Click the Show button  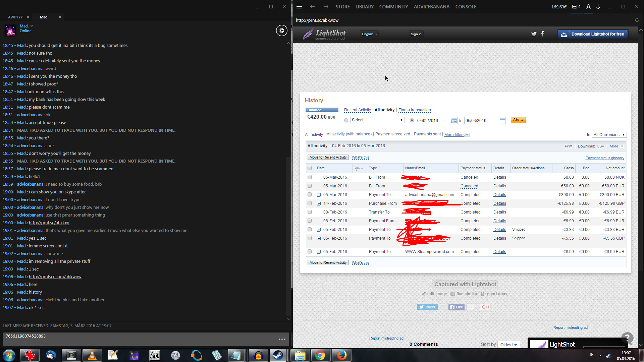click(x=518, y=120)
